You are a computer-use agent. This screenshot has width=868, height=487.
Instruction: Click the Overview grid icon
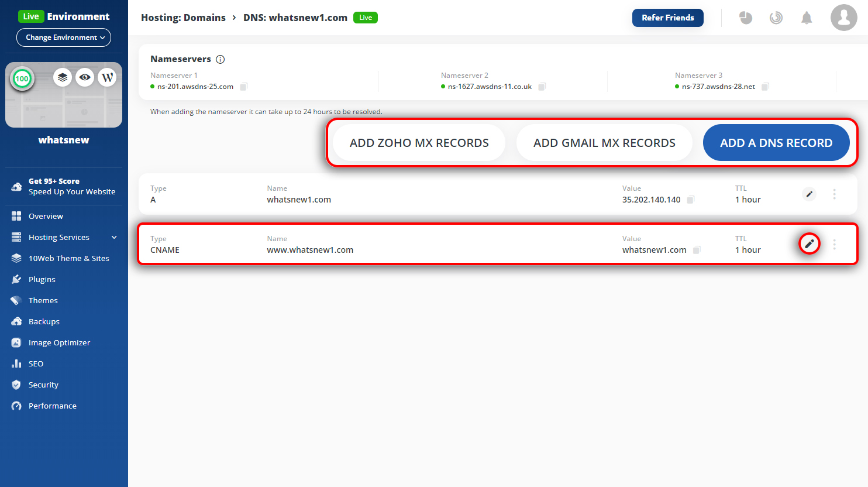click(x=16, y=216)
